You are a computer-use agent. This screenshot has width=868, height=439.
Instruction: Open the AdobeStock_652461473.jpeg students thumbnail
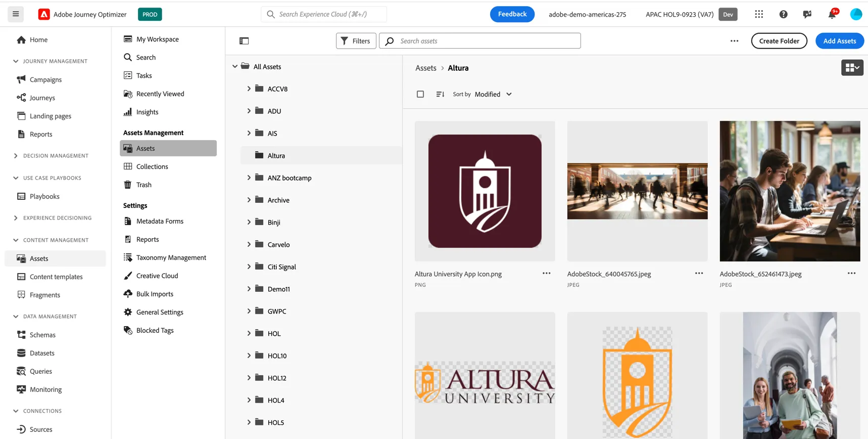(x=790, y=191)
